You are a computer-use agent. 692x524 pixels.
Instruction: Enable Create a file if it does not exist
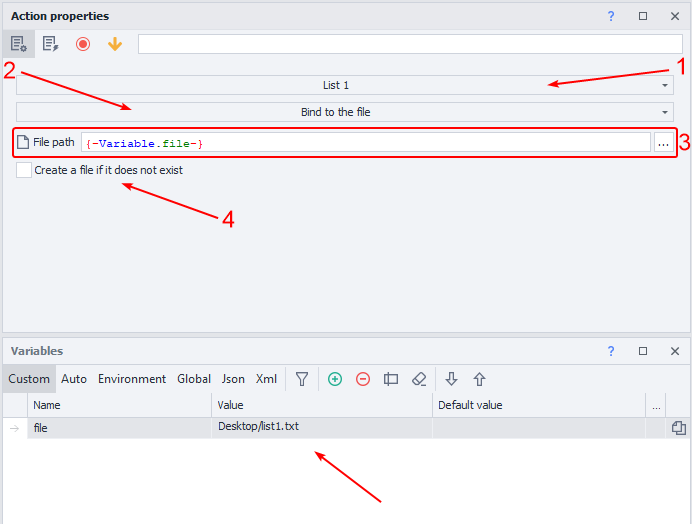tap(24, 171)
